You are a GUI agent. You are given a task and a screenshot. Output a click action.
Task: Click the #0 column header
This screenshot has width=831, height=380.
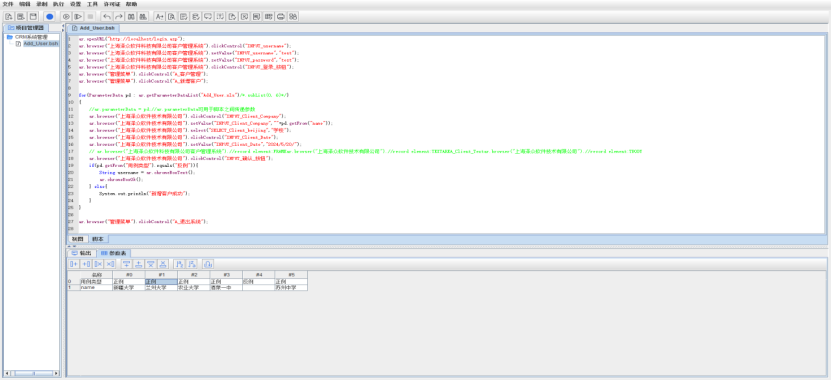129,275
